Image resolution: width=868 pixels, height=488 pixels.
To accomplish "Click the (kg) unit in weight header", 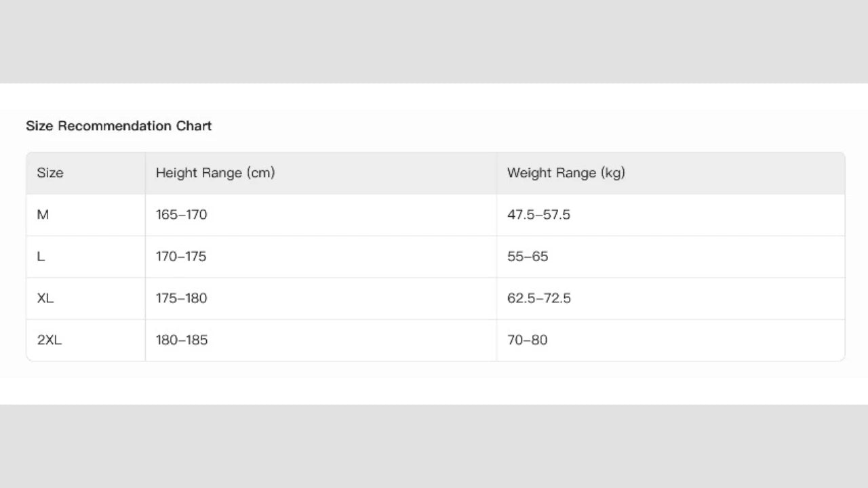I will pos(612,173).
